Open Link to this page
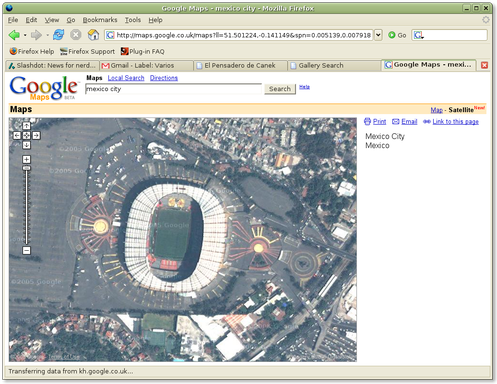 (x=456, y=121)
